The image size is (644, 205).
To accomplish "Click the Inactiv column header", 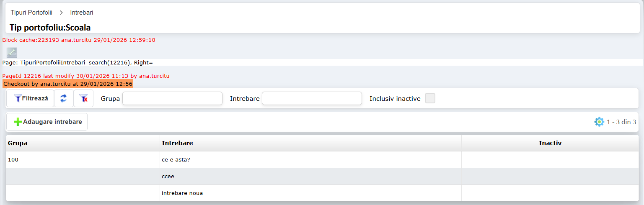I will [x=550, y=143].
